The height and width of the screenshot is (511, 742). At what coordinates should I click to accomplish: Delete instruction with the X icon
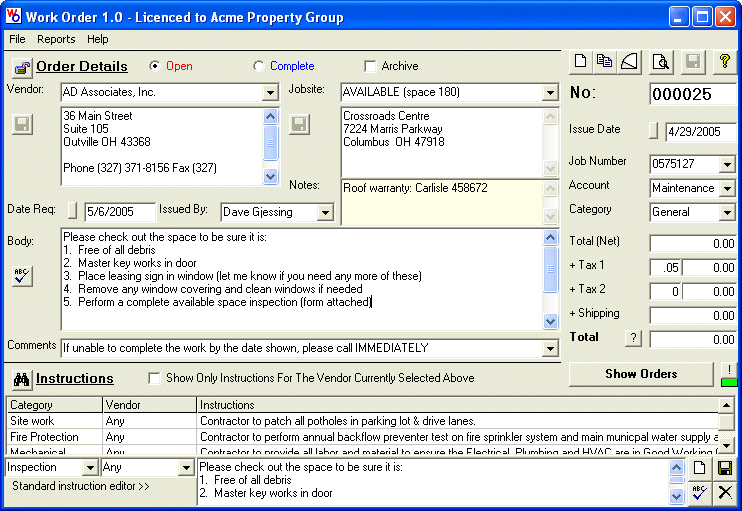coord(725,493)
